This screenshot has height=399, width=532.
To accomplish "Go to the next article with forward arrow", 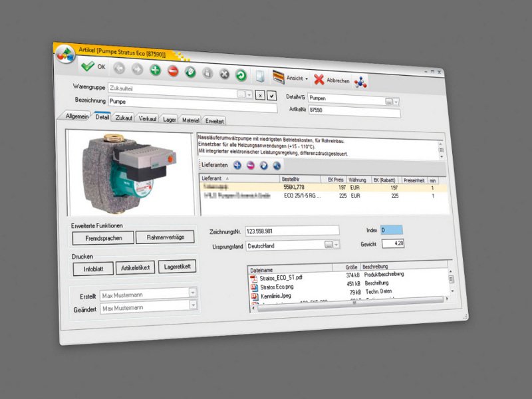I will (137, 69).
